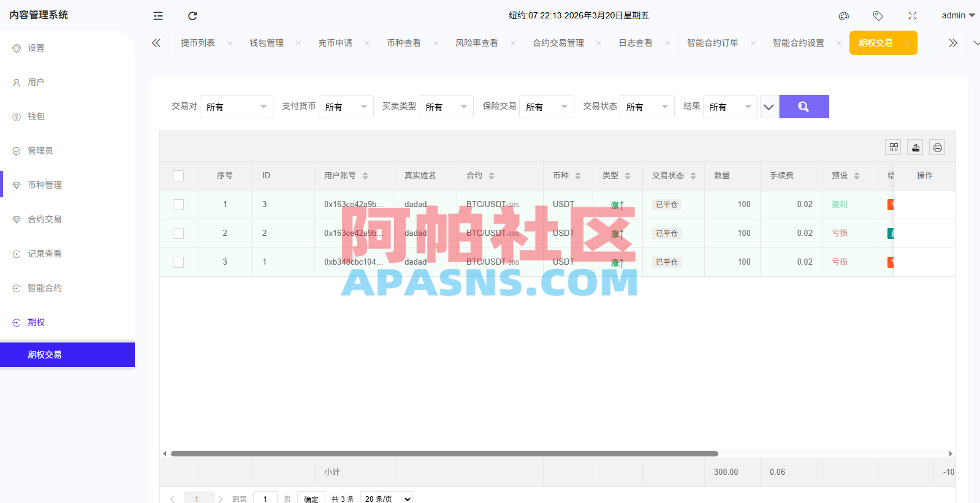Sort by 合约 column arrows
The height and width of the screenshot is (503, 980).
pos(492,176)
